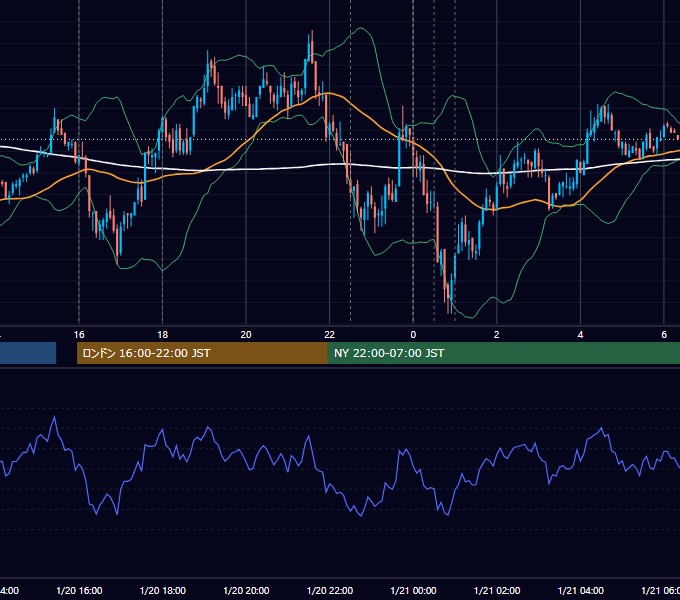Viewport: 680px width, 600px height.
Task: Select the NY 22:00-07:00 JST session bar
Action: pos(503,353)
